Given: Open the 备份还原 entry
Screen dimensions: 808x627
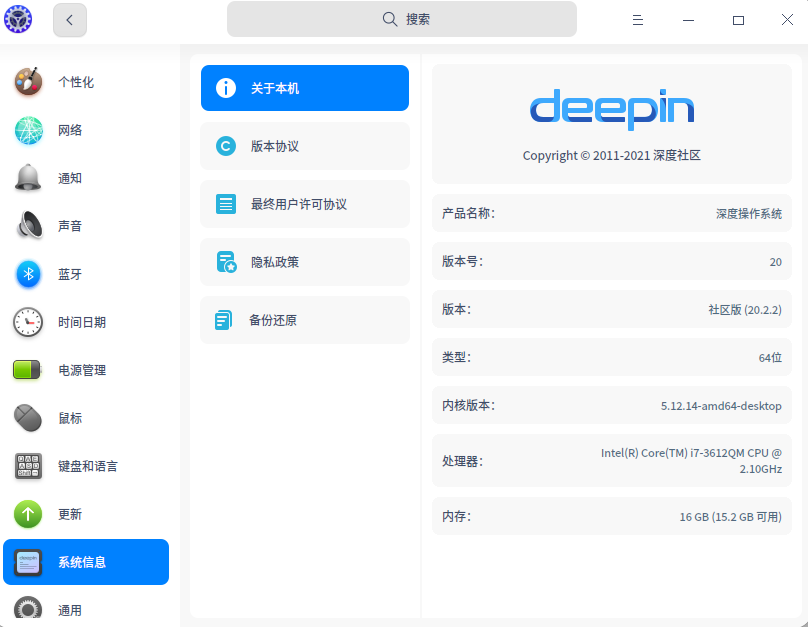Looking at the screenshot, I should pos(305,320).
